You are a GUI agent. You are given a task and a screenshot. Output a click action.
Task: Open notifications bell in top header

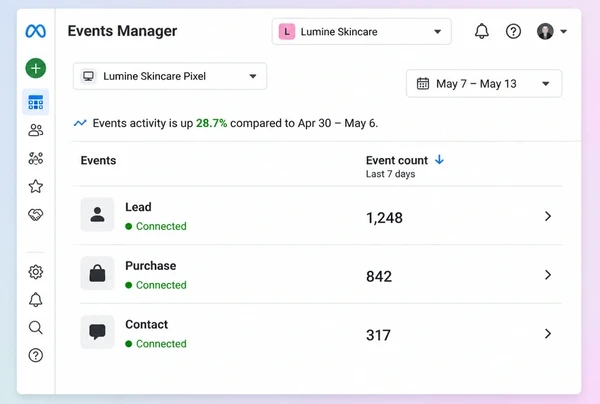pyautogui.click(x=482, y=31)
